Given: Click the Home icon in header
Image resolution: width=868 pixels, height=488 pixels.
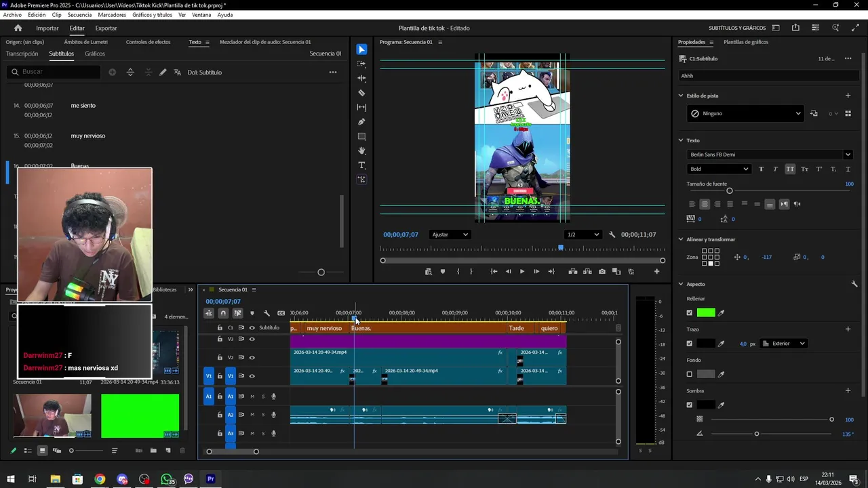Looking at the screenshot, I should 18,28.
